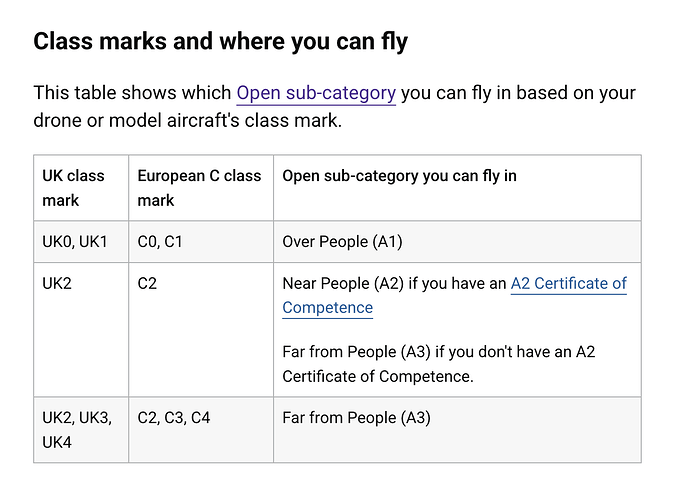Click Certificate of Competence plain text in A3 paragraph
Viewport: 690px width, 490px height.
[x=378, y=377]
